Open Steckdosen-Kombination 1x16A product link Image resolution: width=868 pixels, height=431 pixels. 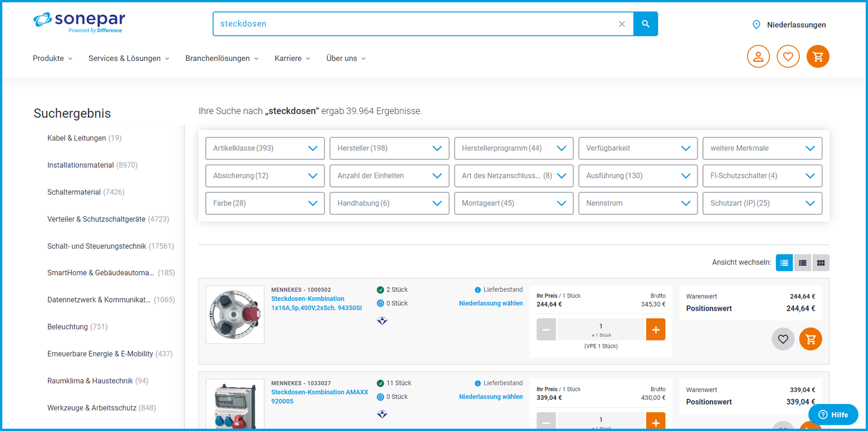(x=317, y=303)
